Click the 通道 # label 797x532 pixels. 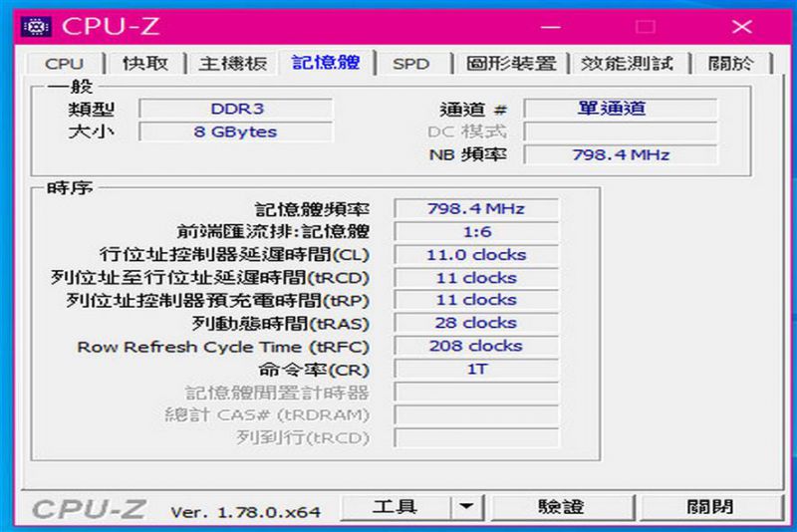click(x=474, y=110)
